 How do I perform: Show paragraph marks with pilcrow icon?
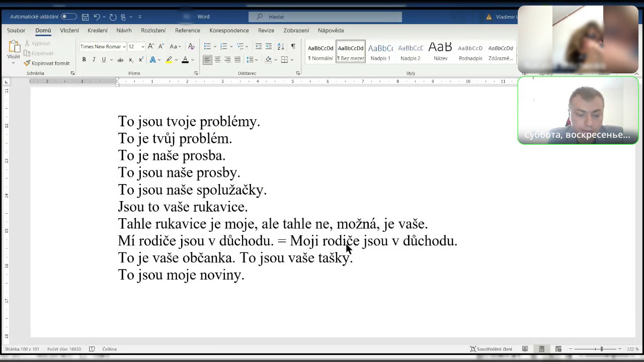pyautogui.click(x=293, y=46)
